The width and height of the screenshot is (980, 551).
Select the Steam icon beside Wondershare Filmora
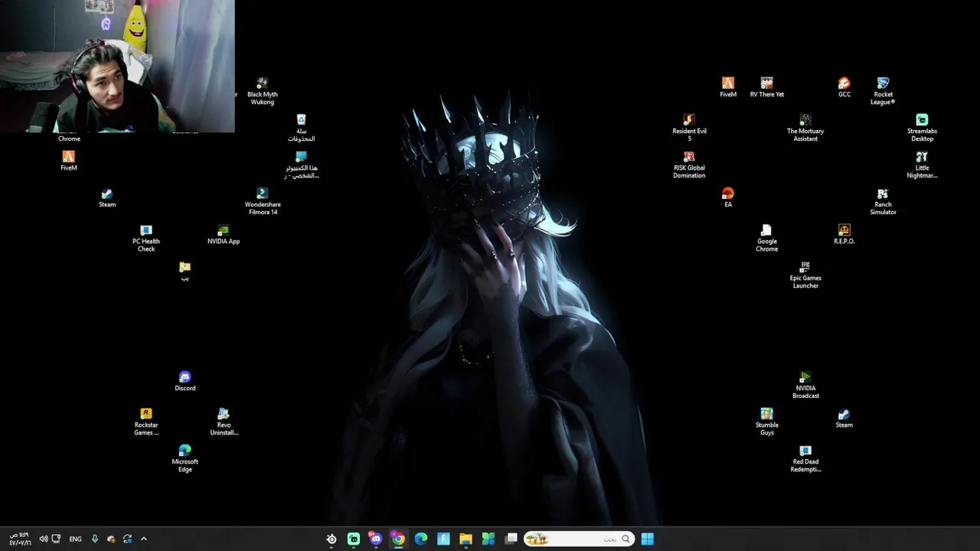tap(107, 197)
